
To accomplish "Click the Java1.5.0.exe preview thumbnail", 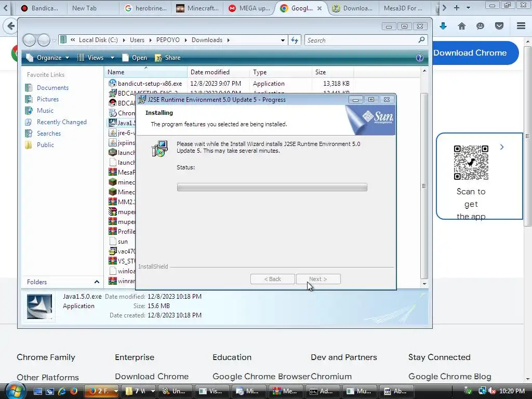I will [39, 307].
